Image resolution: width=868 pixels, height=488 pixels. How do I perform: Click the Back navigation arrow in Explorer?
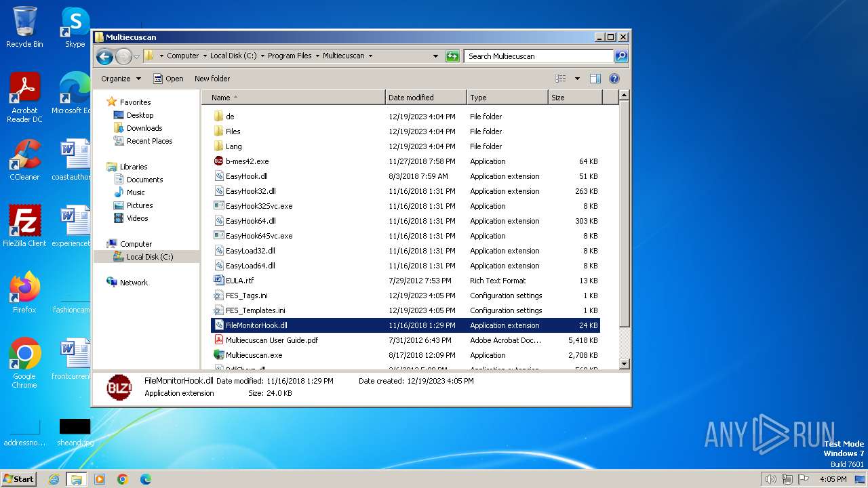point(104,56)
